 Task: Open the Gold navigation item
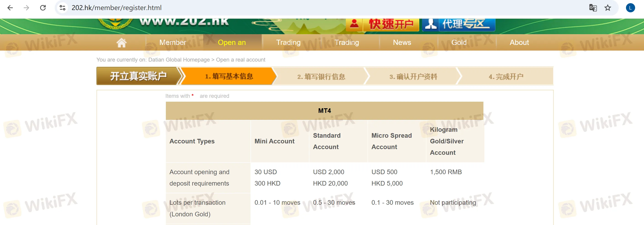459,42
